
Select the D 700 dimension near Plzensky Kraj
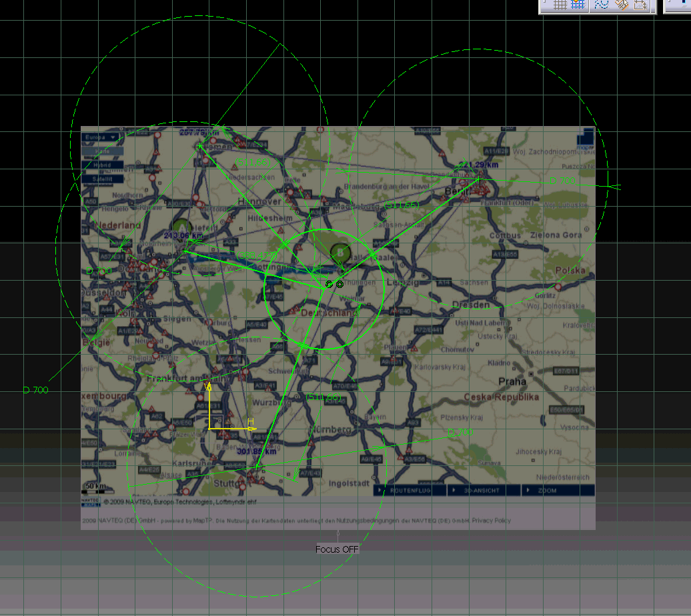click(x=460, y=432)
